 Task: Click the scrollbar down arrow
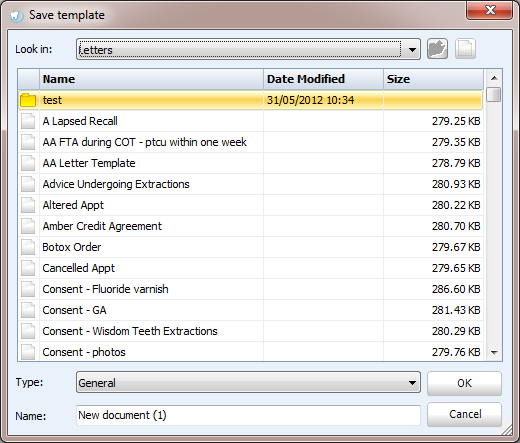[494, 352]
